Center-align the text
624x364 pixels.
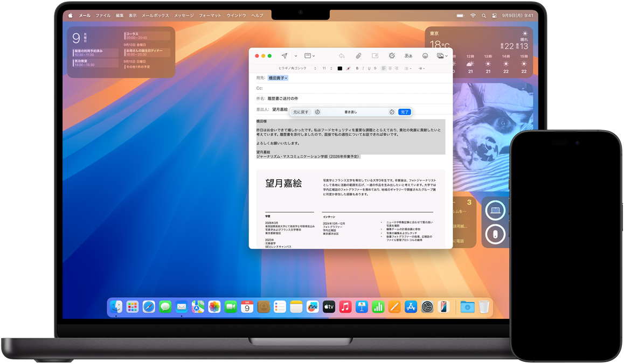(390, 68)
